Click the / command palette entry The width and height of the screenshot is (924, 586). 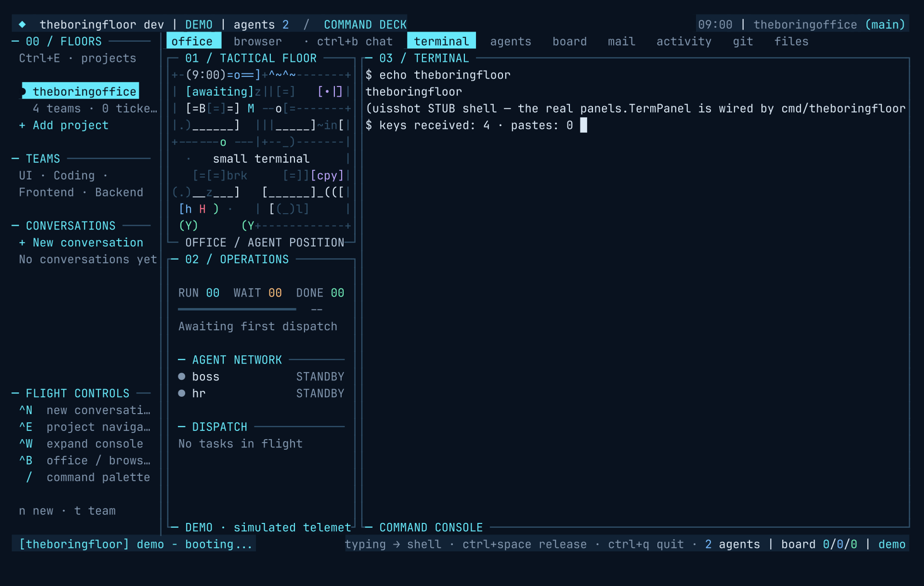pyautogui.click(x=88, y=478)
